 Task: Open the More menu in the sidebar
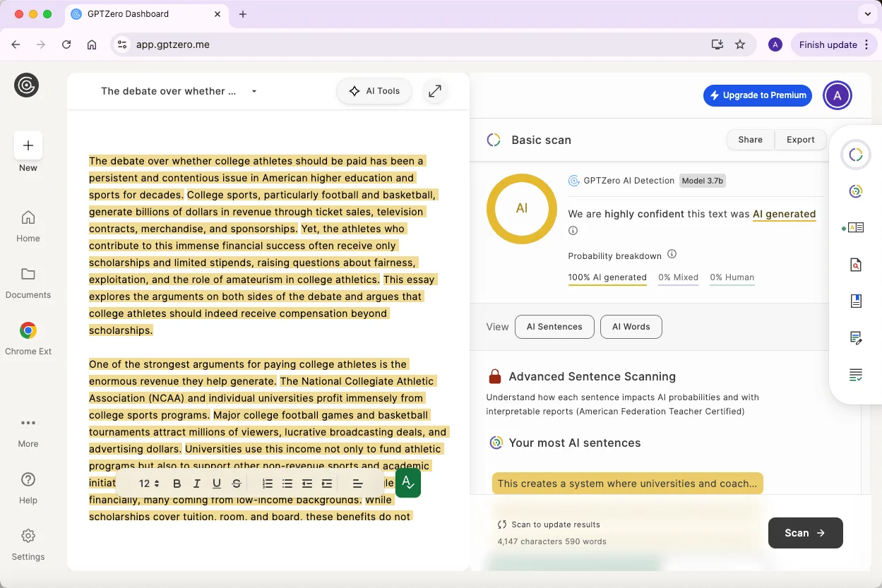28,432
